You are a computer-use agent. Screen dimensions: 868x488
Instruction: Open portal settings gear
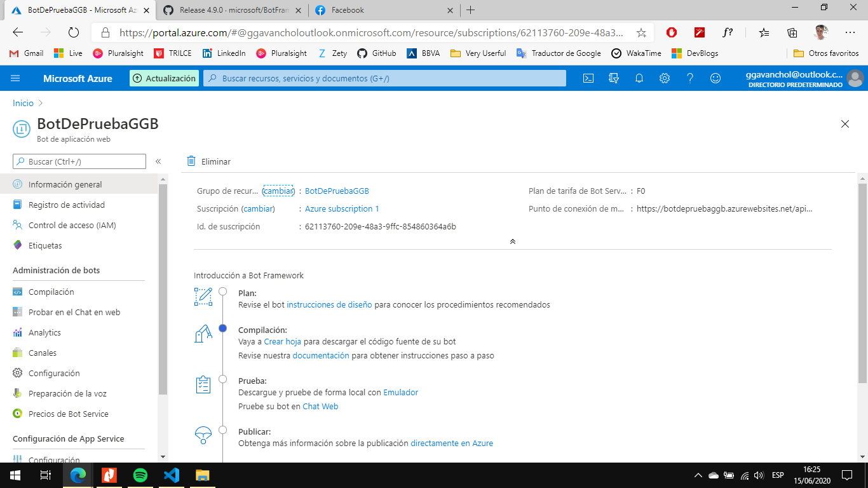pyautogui.click(x=665, y=78)
